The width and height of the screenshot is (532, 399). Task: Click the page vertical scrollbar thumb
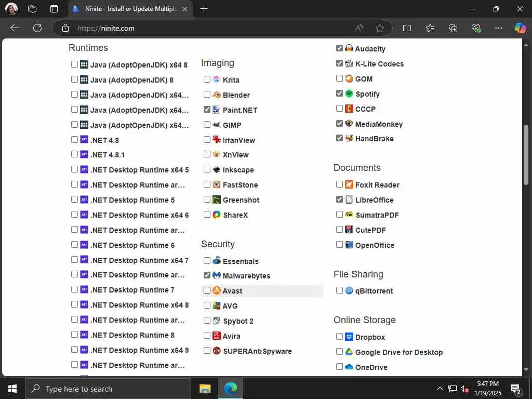526,155
